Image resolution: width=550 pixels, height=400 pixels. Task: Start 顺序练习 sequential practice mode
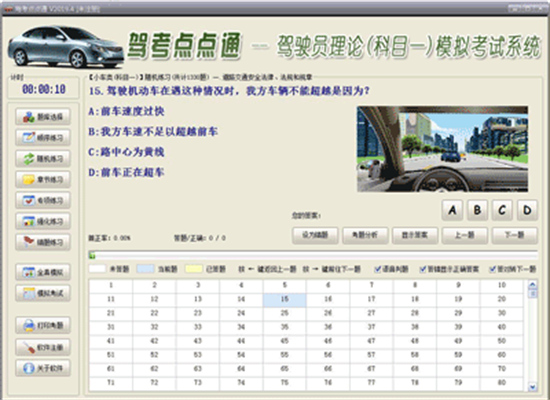pyautogui.click(x=43, y=138)
